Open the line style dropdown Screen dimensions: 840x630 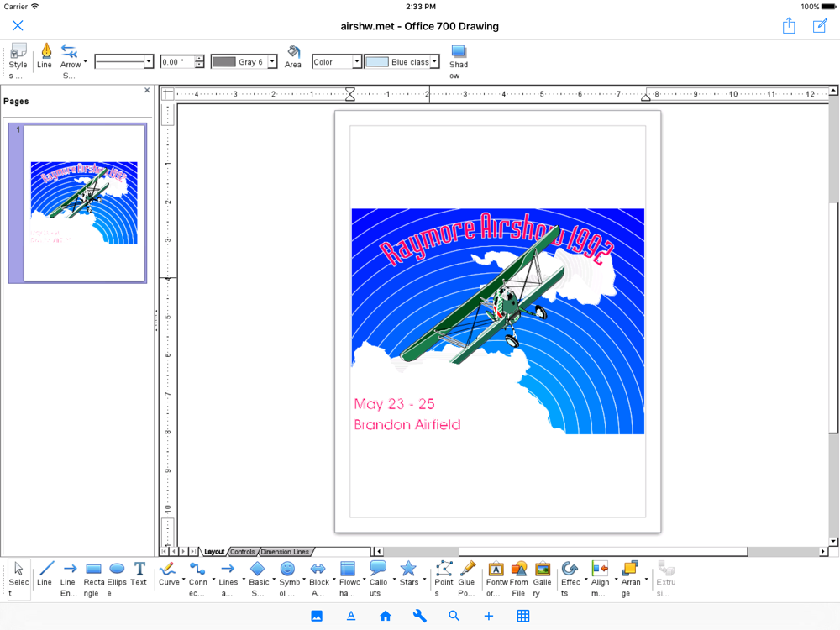[x=149, y=62]
